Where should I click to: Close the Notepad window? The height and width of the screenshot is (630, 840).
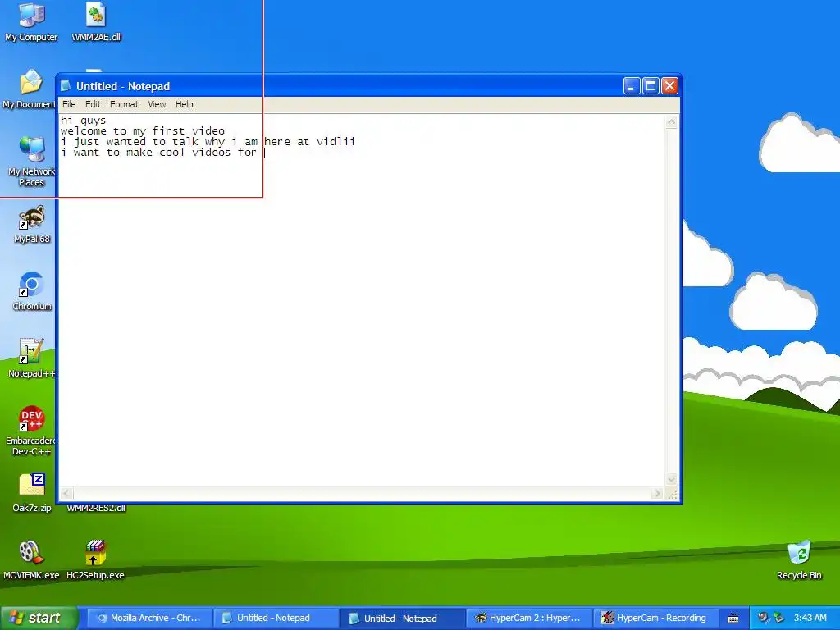(x=669, y=85)
